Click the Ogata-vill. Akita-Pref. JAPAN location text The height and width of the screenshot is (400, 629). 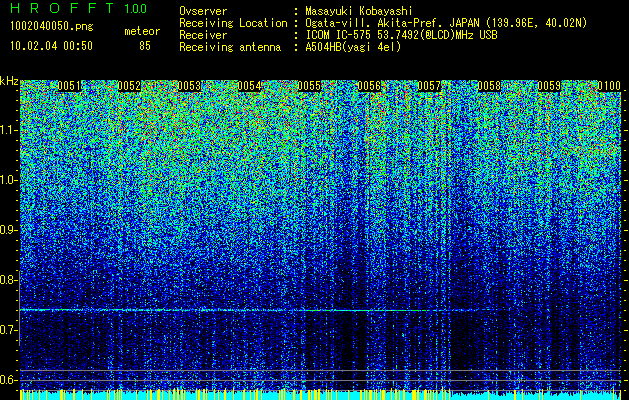(446, 23)
